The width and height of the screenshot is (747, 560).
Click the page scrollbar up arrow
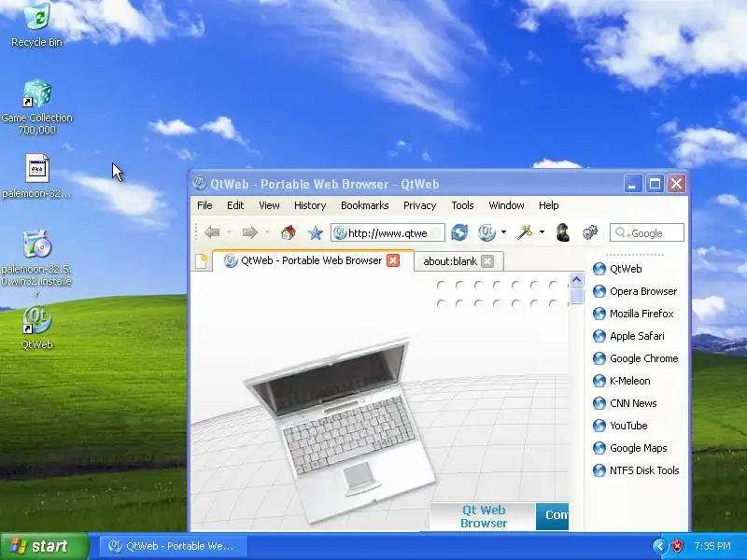(576, 279)
